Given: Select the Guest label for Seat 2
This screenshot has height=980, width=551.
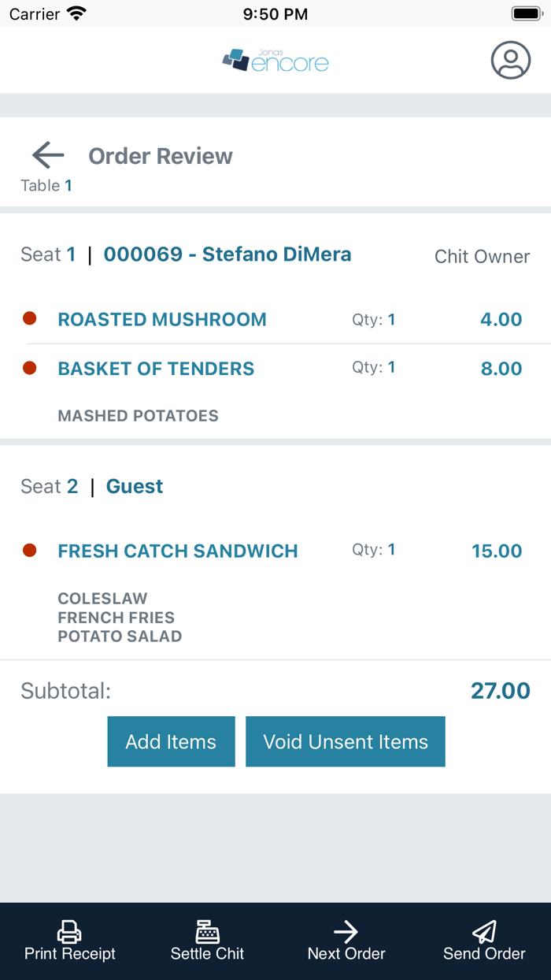Looking at the screenshot, I should click(135, 486).
